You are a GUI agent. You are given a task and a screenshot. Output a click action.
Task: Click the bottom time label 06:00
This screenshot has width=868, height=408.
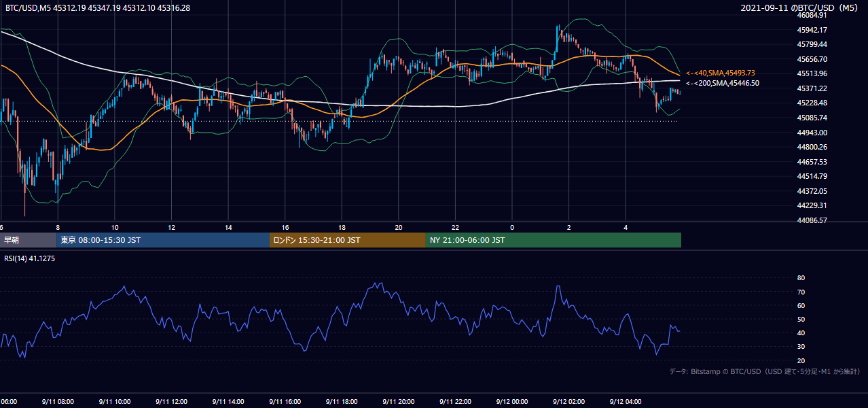8,402
